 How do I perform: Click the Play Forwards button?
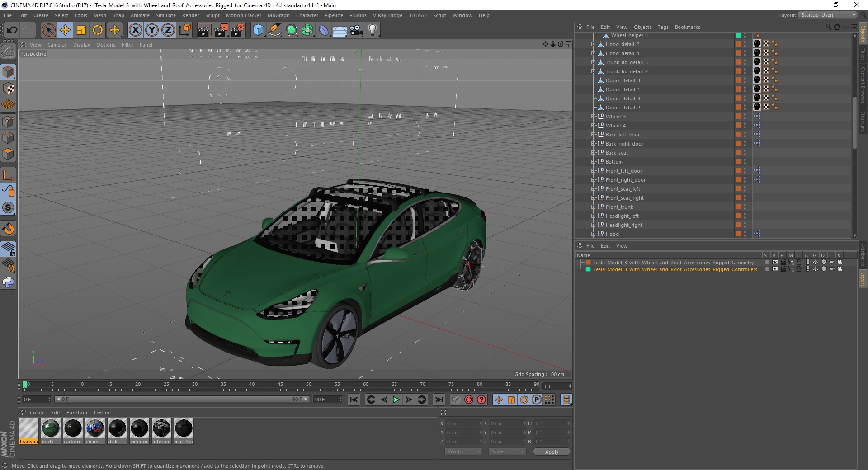coord(396,399)
